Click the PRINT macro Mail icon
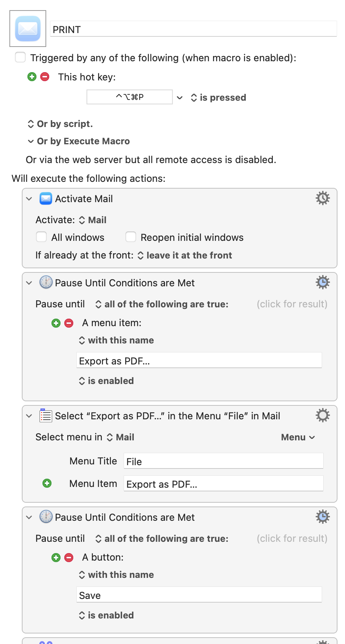 (x=28, y=29)
